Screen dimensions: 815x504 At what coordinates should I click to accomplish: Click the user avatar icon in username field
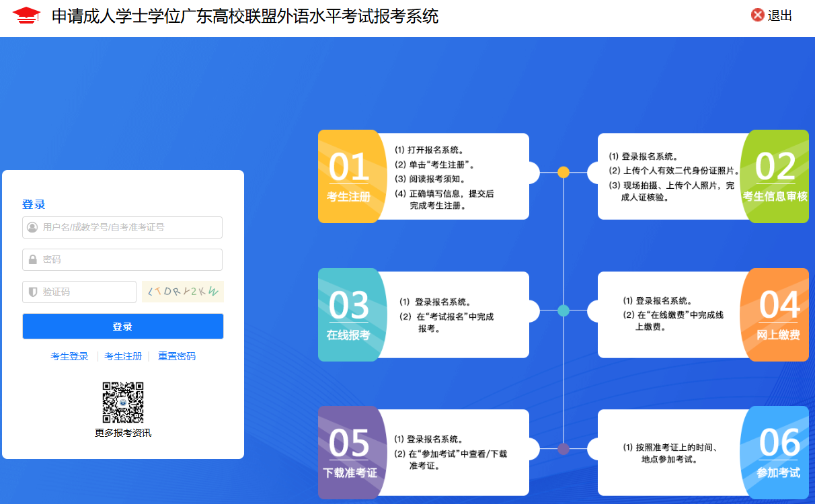(x=32, y=228)
